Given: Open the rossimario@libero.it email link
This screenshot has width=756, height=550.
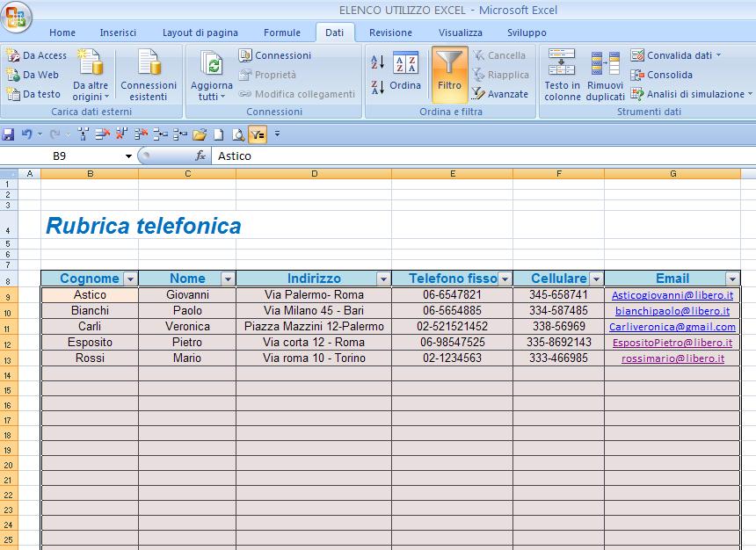Looking at the screenshot, I should tap(672, 358).
